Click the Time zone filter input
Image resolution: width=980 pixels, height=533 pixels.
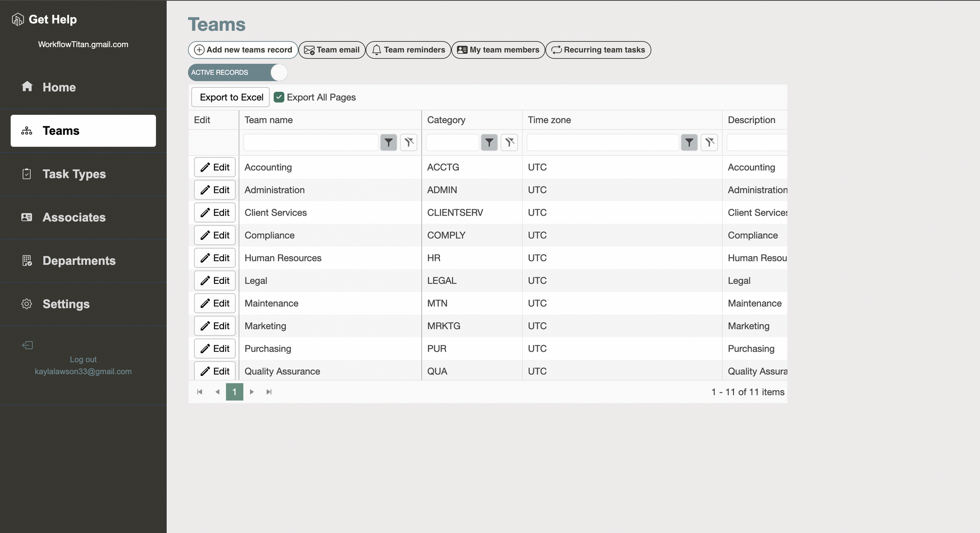click(x=603, y=142)
